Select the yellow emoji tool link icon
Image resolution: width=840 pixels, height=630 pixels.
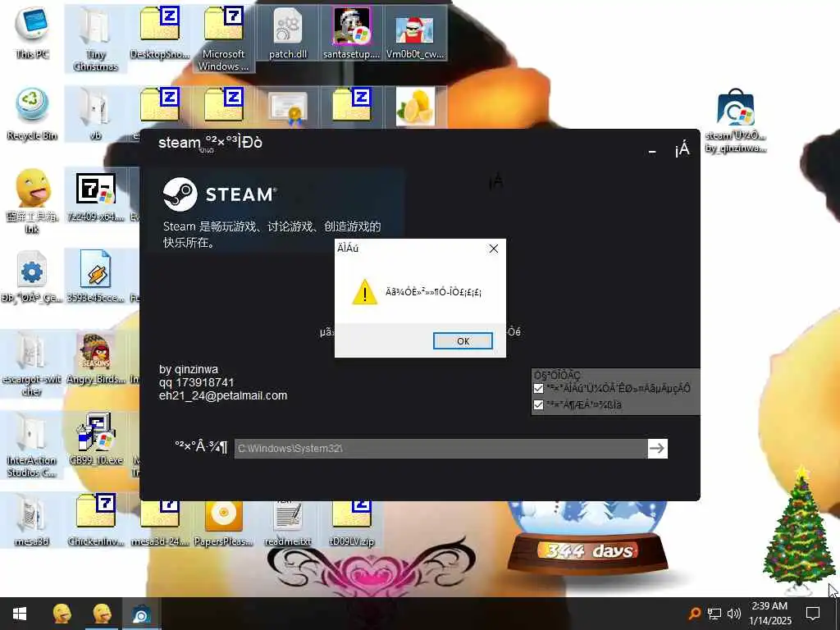[32, 201]
